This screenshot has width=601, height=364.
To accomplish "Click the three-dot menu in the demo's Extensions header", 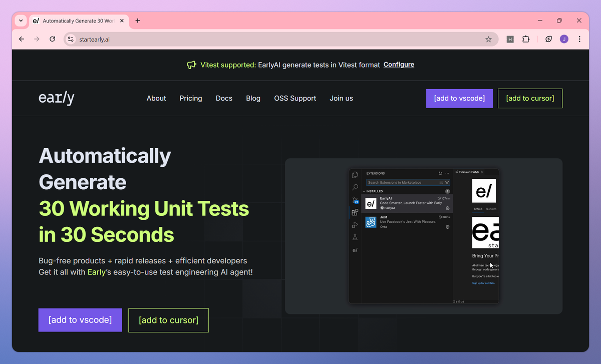I will 447,173.
